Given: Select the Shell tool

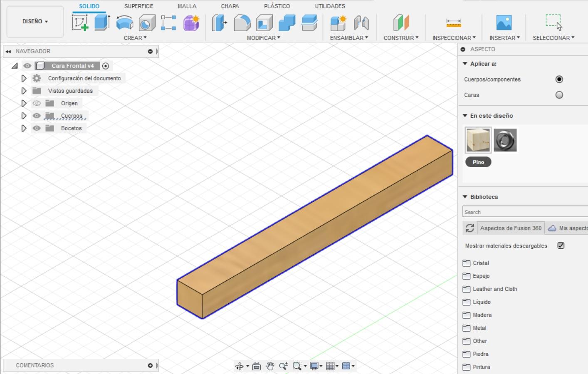Looking at the screenshot, I should [x=264, y=22].
